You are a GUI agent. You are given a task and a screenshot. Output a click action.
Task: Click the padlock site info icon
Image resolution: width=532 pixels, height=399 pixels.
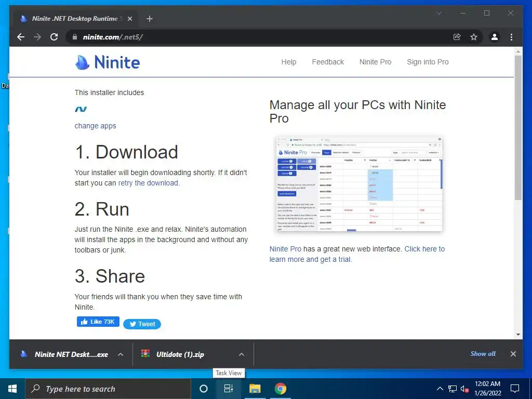(x=75, y=37)
